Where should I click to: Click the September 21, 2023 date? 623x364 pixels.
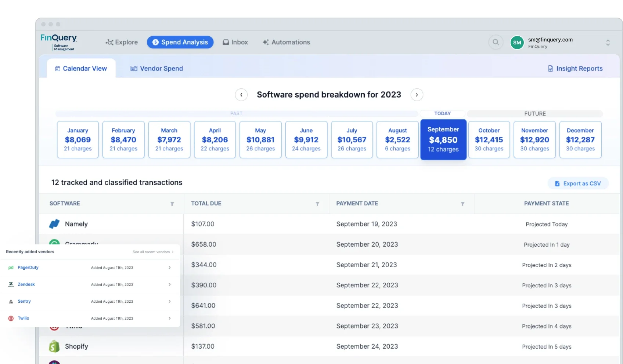(x=367, y=265)
